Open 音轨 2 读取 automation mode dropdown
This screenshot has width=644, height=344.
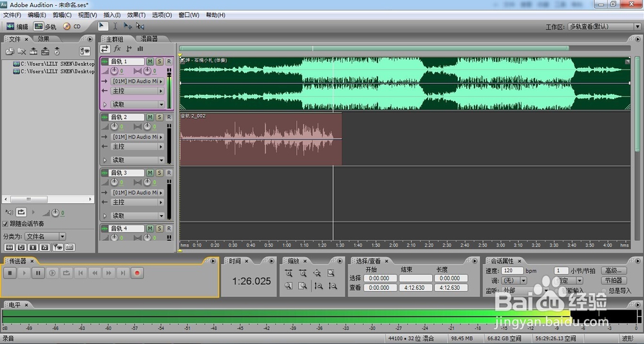[x=138, y=160]
